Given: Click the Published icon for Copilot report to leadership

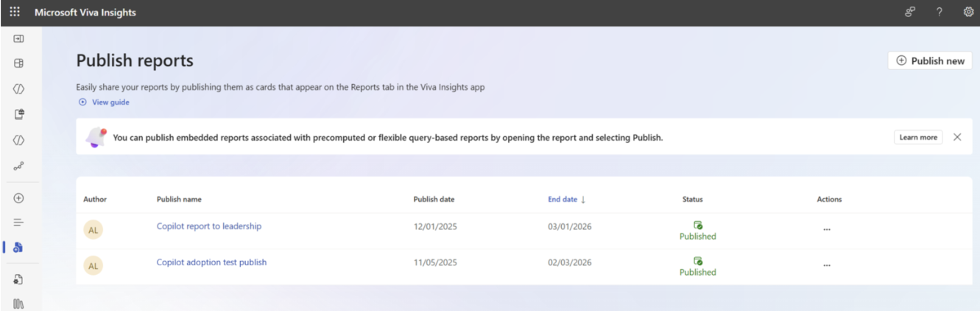Looking at the screenshot, I should (x=698, y=225).
